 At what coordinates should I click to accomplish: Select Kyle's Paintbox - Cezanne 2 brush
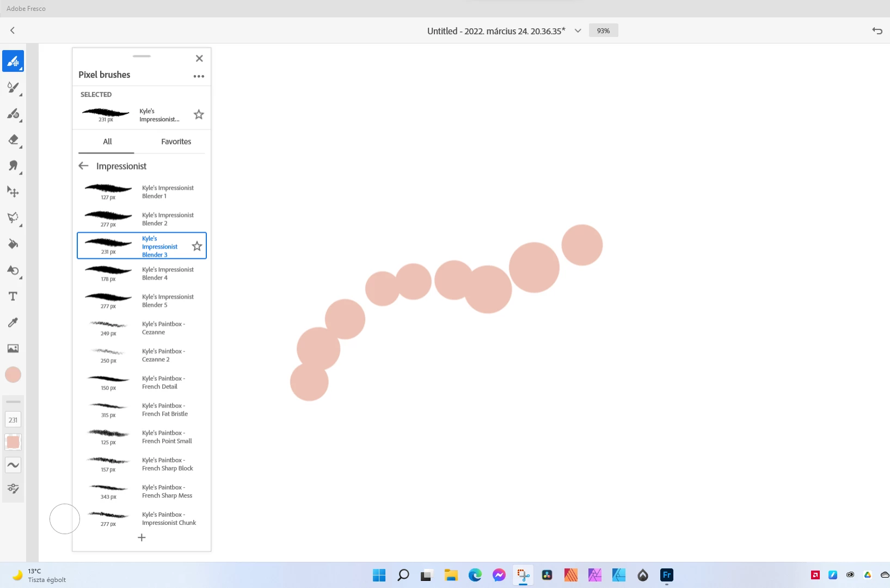tap(142, 355)
